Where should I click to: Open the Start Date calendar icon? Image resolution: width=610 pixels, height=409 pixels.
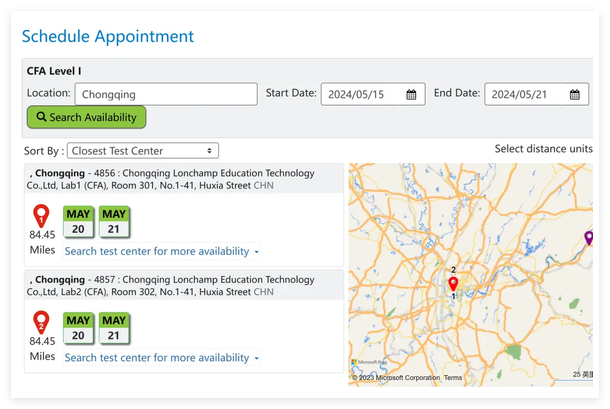click(411, 95)
